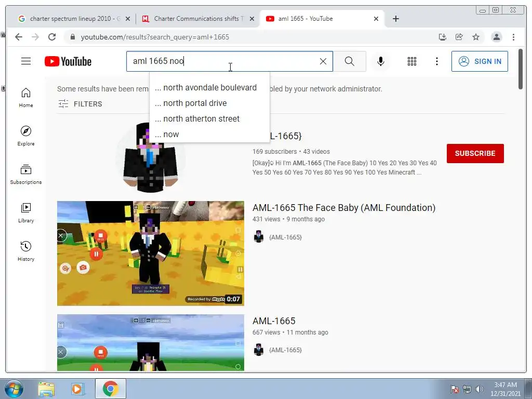The height and width of the screenshot is (399, 532).
Task: Click the channel description text starting [Okay]
Action: click(x=344, y=168)
